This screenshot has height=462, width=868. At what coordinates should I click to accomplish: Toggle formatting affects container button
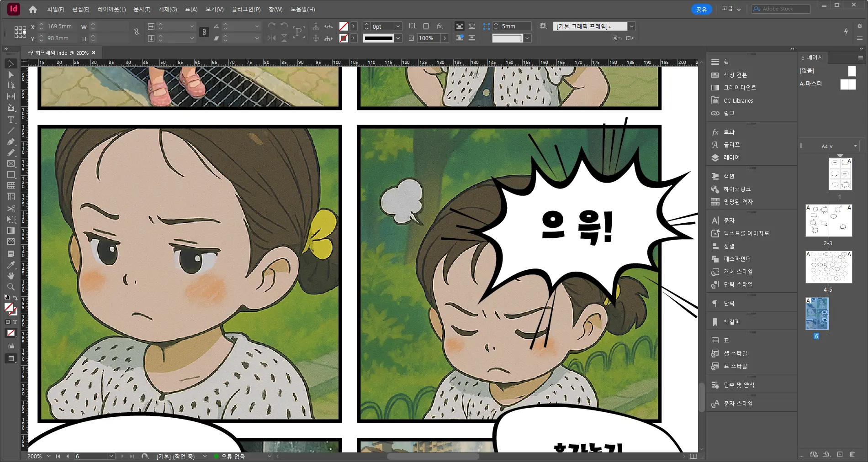click(8, 322)
